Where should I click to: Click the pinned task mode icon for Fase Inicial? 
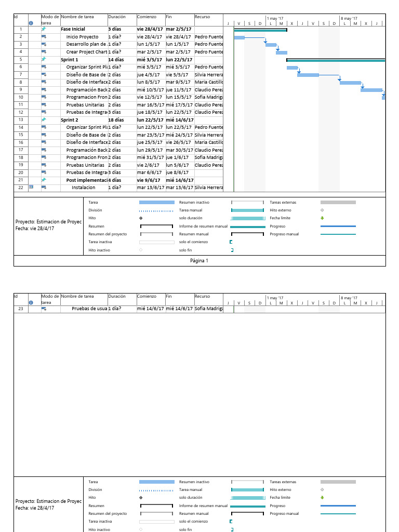pyautogui.click(x=44, y=29)
